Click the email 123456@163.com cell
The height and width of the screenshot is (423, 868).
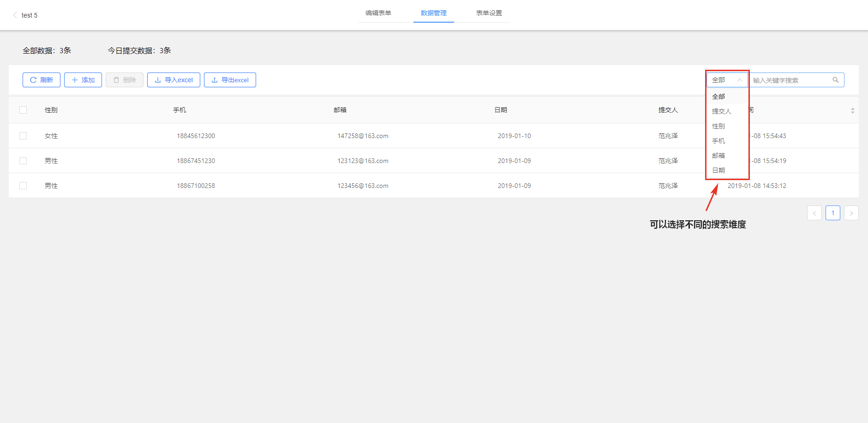[x=363, y=186]
